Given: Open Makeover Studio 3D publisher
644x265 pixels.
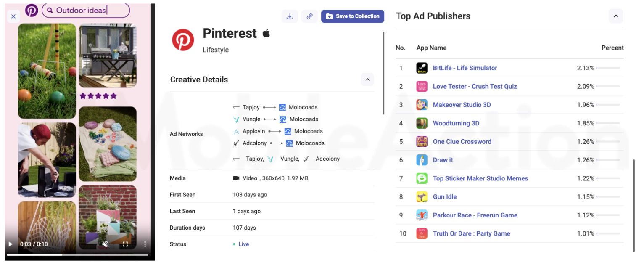Looking at the screenshot, I should click(462, 105).
